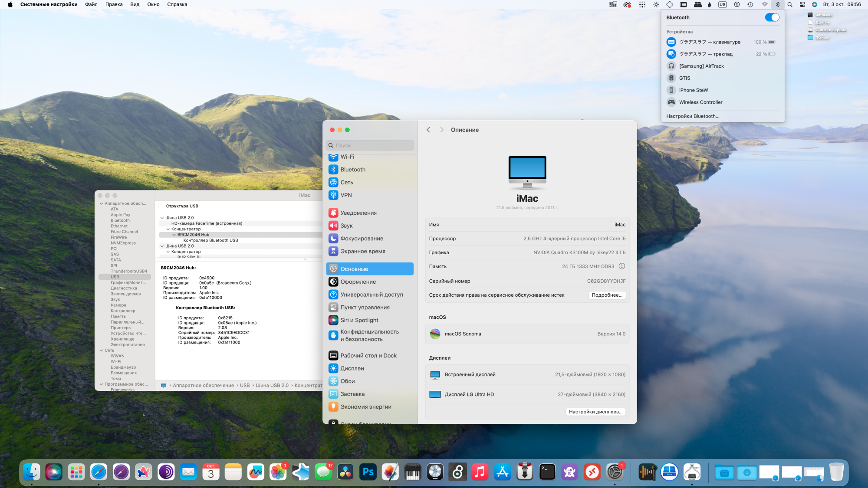Collapse the Сеть sidebar group
868x488 pixels.
pyautogui.click(x=102, y=350)
